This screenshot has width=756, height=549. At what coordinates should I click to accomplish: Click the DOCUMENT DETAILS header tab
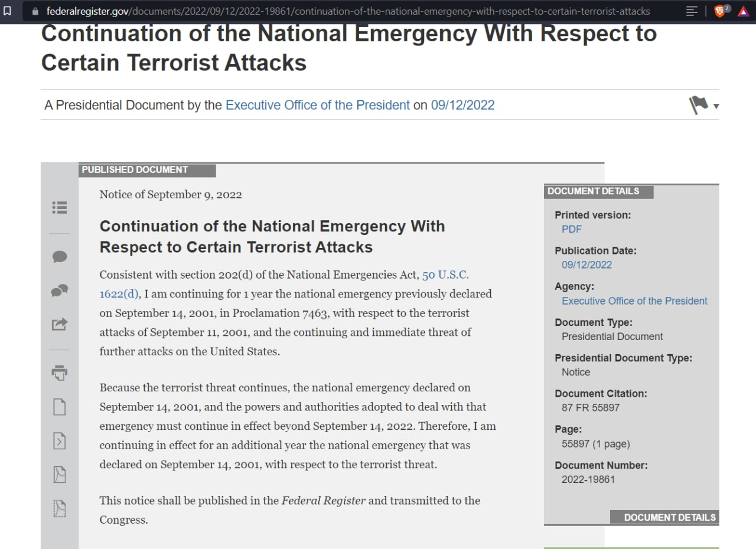click(594, 191)
